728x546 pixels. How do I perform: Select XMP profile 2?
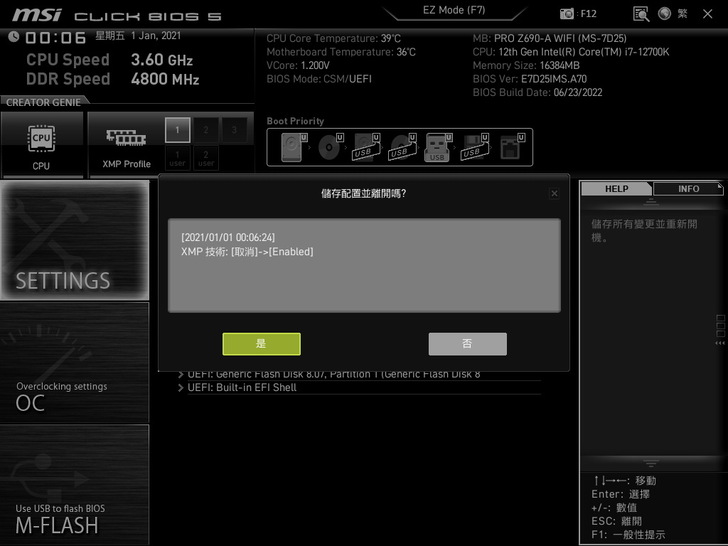pos(206,130)
